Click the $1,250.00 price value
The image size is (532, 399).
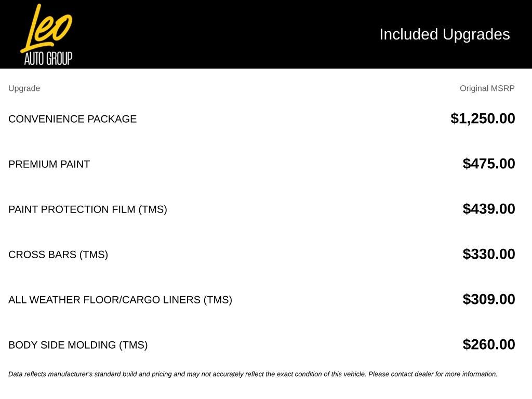point(483,118)
